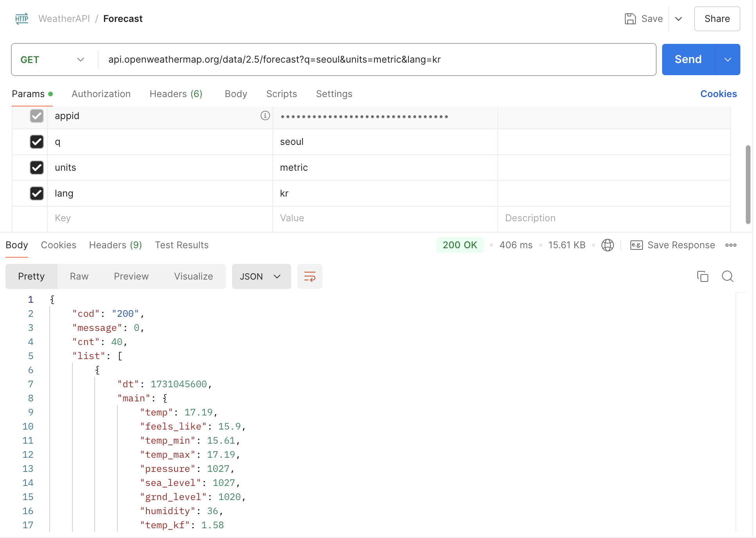Open the response more options ellipsis
The width and height of the screenshot is (756, 538).
731,245
